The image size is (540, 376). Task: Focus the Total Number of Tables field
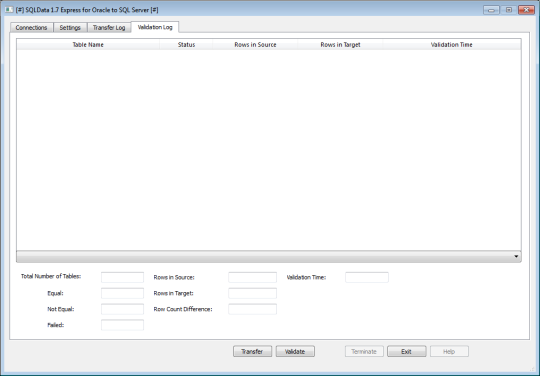pos(122,277)
